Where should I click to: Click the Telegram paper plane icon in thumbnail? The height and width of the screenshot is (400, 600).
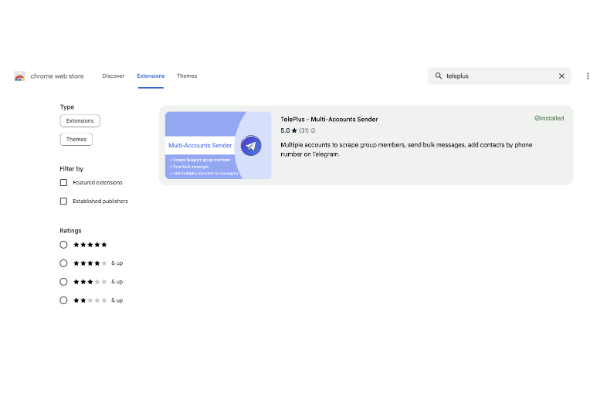251,145
